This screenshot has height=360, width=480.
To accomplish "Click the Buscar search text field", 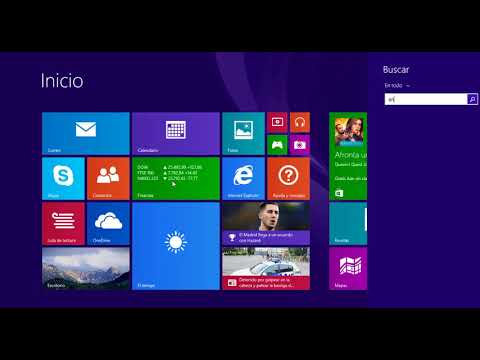I will coord(426,99).
